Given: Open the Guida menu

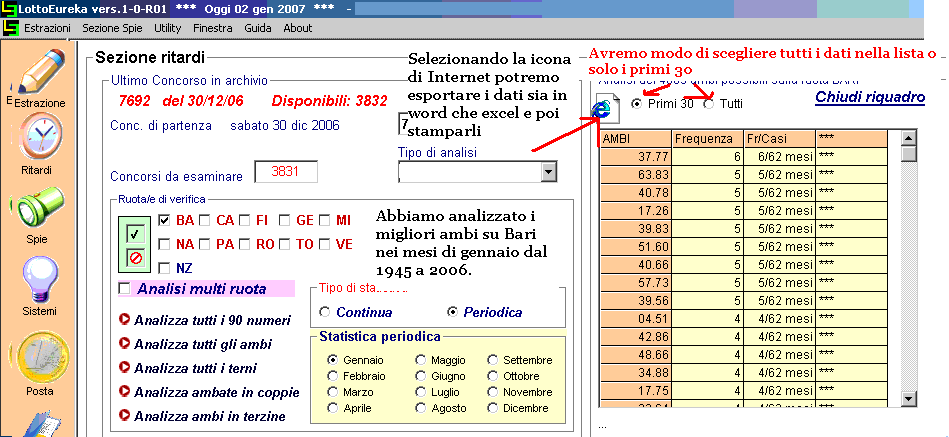Looking at the screenshot, I should pyautogui.click(x=258, y=28).
